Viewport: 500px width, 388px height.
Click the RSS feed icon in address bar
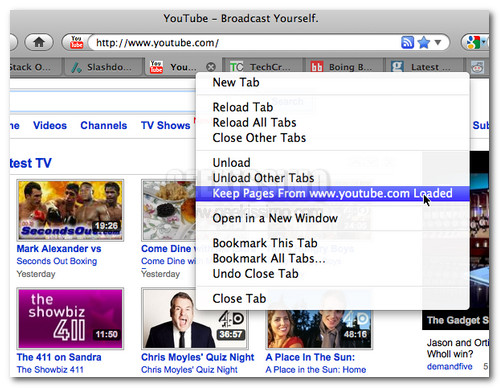click(407, 42)
